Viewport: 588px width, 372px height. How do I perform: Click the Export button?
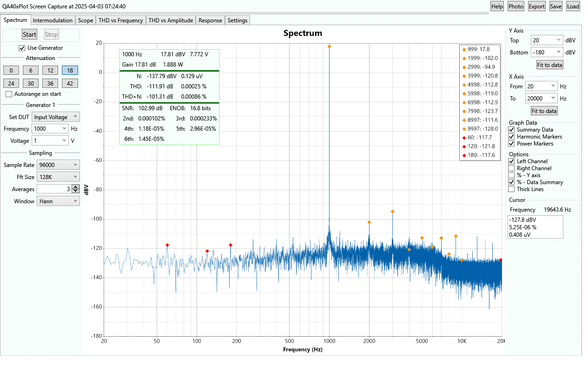click(x=536, y=6)
